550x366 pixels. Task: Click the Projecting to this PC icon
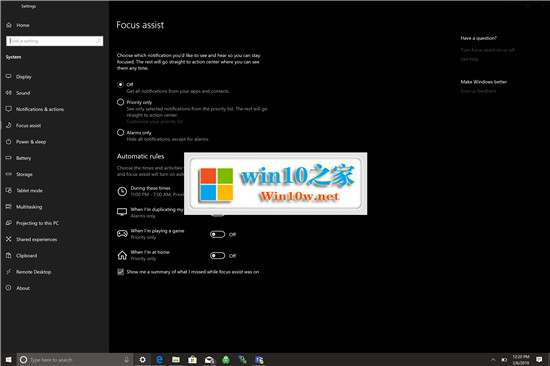(8, 223)
